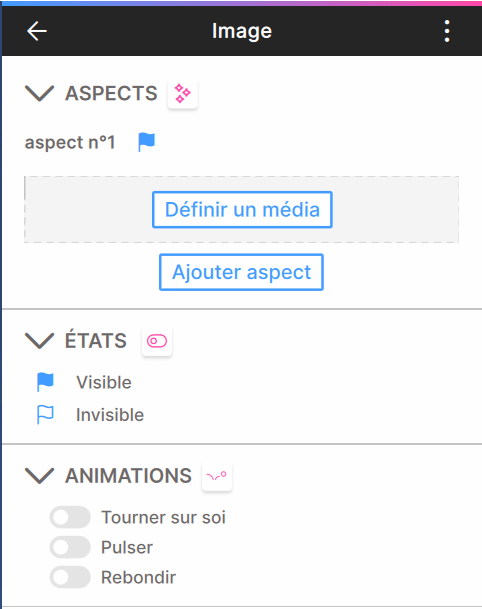Collapse the ASPECTS section chevron

click(39, 94)
